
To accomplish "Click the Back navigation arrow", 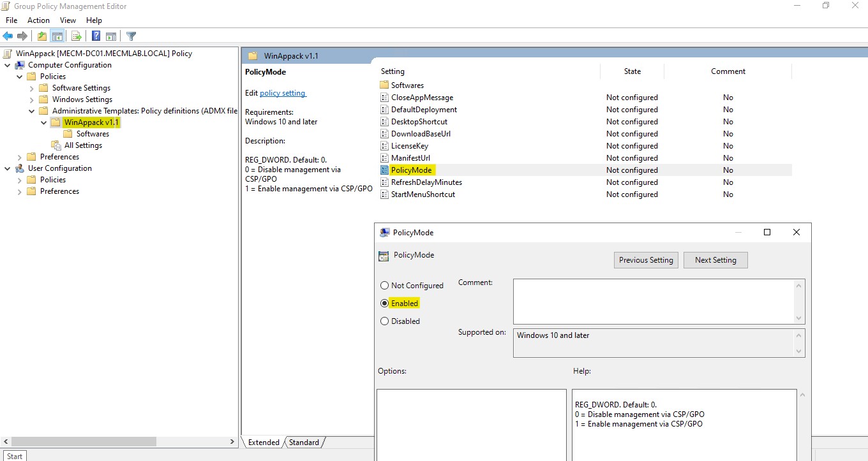I will click(7, 36).
